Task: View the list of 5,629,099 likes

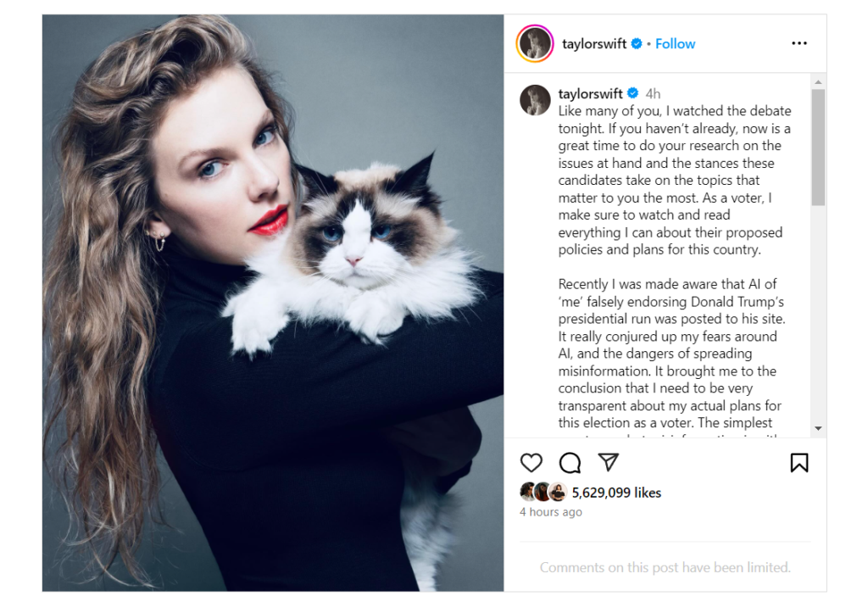Action: coord(616,493)
